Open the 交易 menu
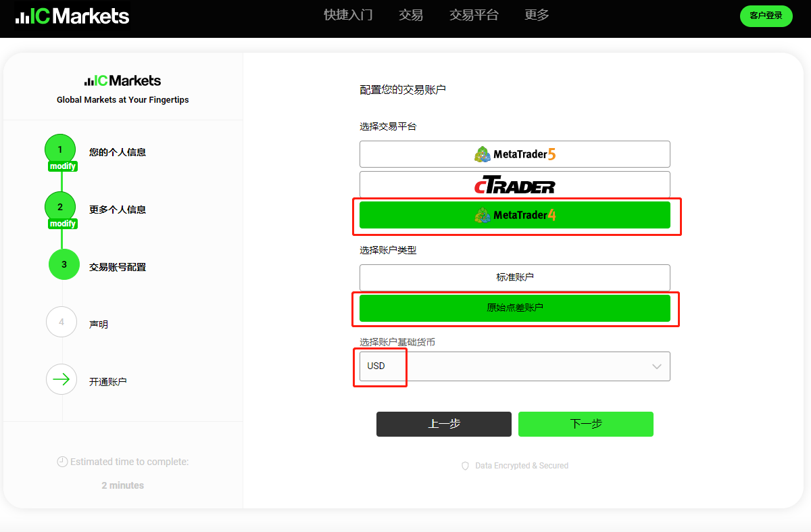 [x=411, y=15]
